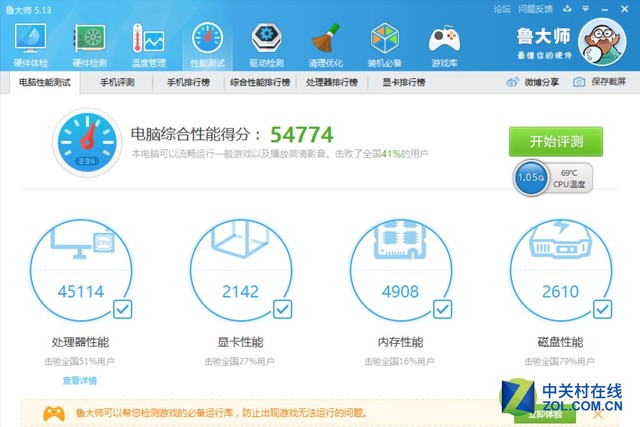Click the 击败全国27%用户 text
The image size is (640, 427).
click(239, 361)
